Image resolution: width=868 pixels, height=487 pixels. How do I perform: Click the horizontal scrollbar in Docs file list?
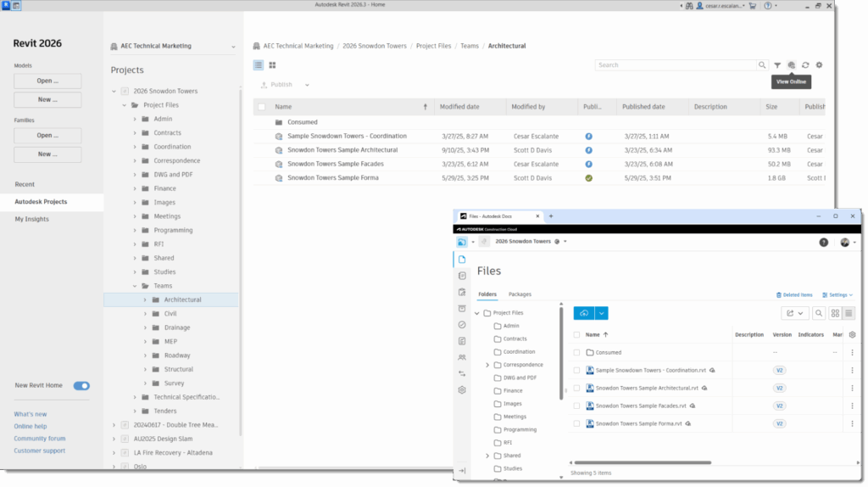click(x=643, y=462)
